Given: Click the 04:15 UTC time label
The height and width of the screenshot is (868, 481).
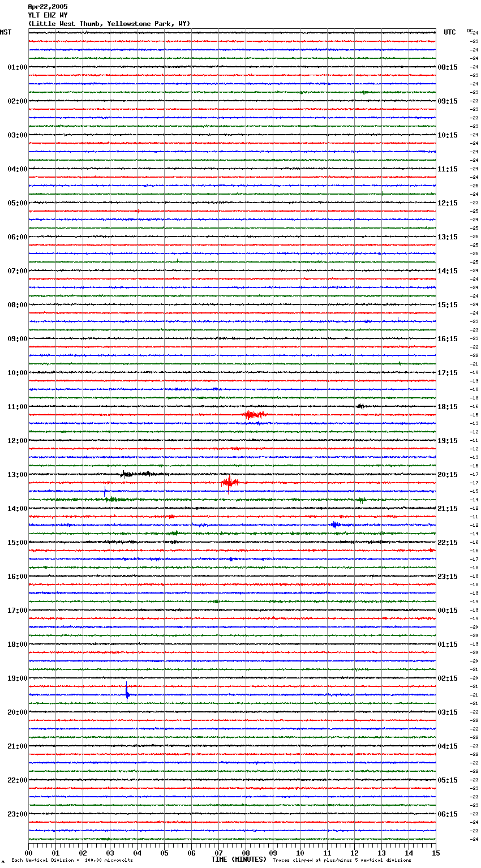Looking at the screenshot, I should tap(448, 746).
